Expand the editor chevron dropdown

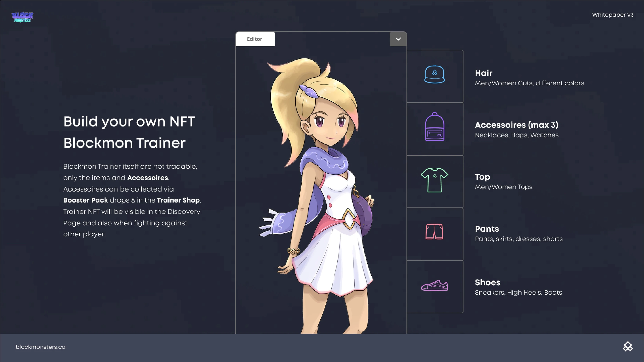[x=398, y=39]
